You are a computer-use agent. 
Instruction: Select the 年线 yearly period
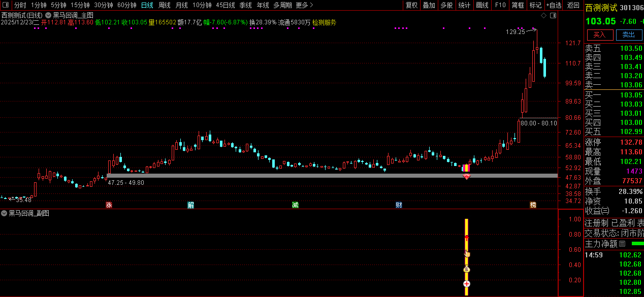coord(263,5)
